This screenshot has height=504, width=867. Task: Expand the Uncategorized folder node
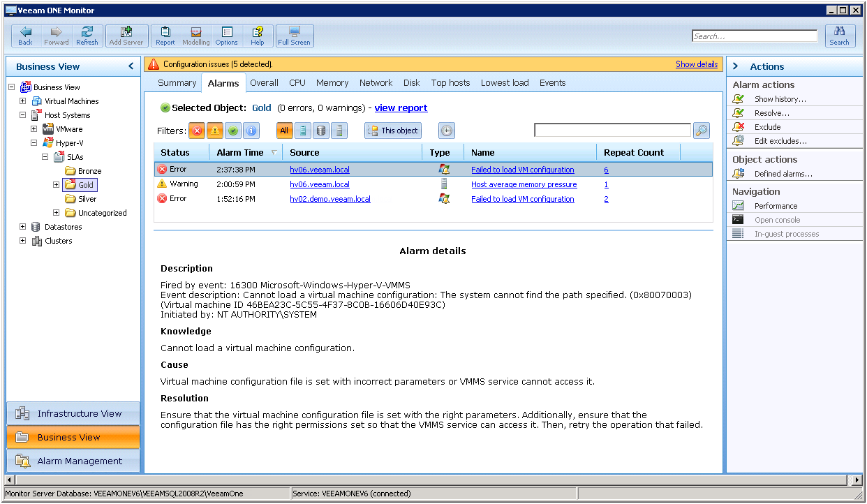coord(57,213)
